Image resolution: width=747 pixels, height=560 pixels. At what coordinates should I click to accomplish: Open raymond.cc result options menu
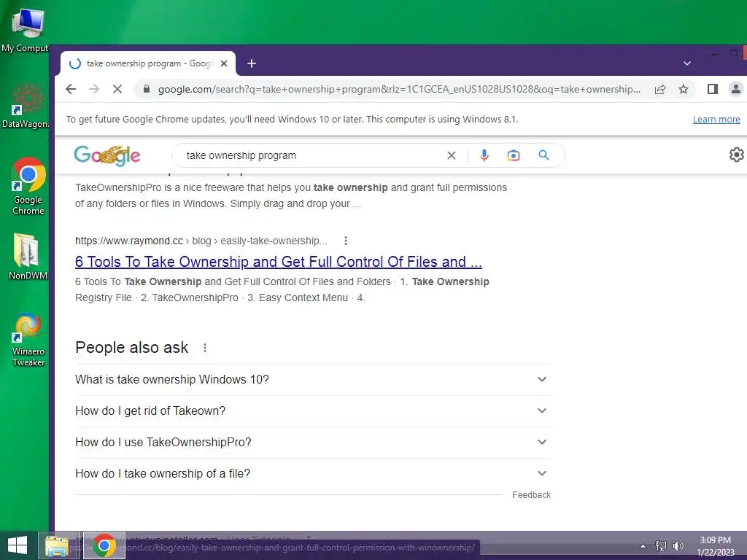(345, 241)
